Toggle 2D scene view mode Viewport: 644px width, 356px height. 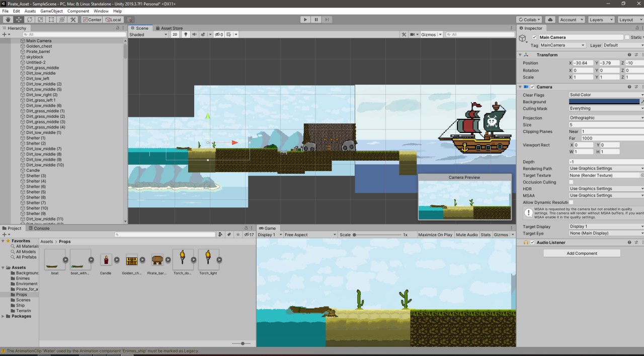175,35
